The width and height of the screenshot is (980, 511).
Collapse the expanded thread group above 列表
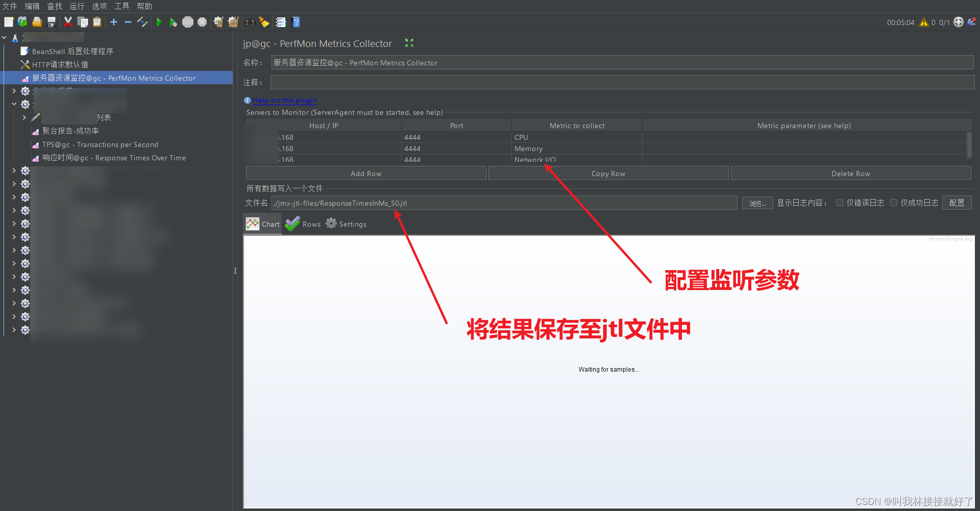tap(14, 104)
